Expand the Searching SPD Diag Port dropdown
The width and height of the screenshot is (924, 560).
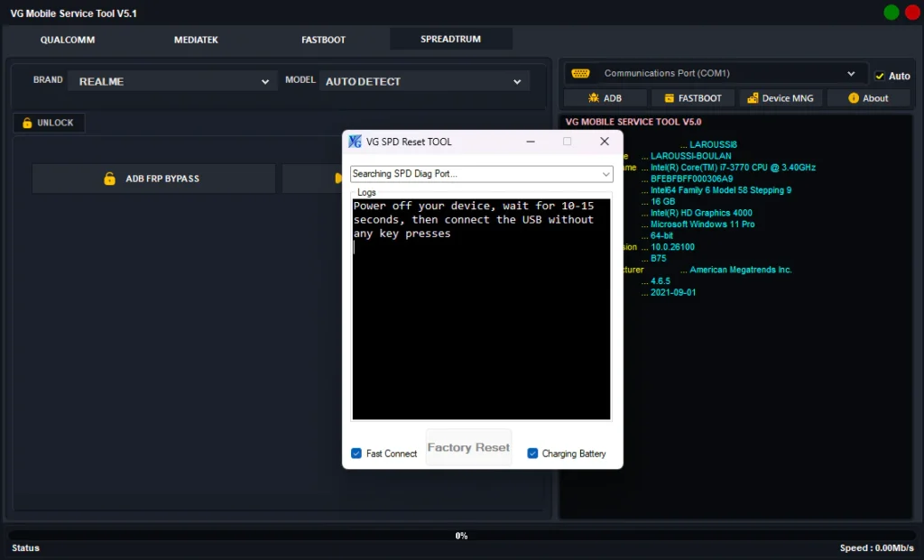pos(482,174)
